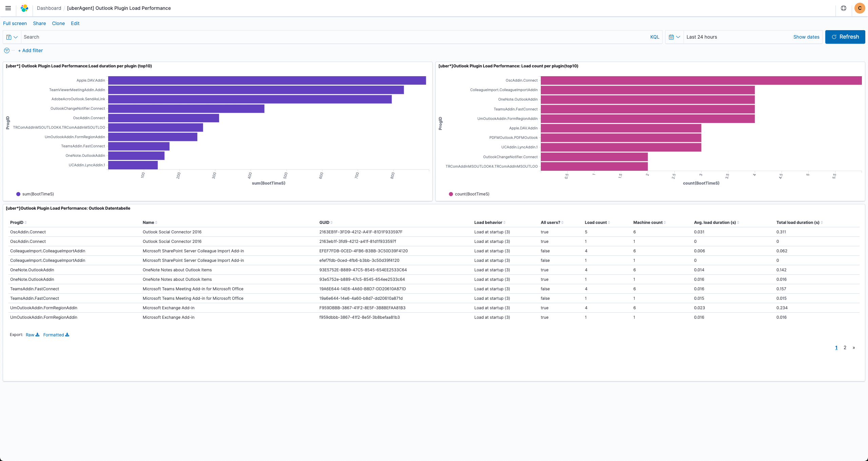Image resolution: width=868 pixels, height=461 pixels.
Task: Click the Add filter link
Action: pos(31,50)
